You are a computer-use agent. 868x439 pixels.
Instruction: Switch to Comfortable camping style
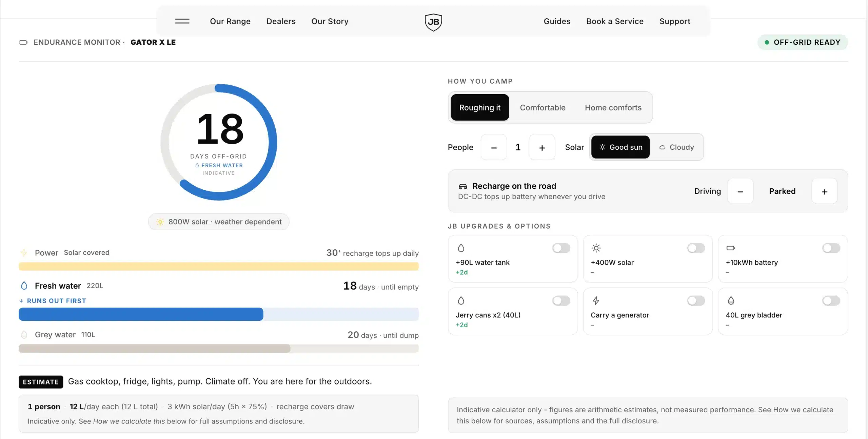542,107
